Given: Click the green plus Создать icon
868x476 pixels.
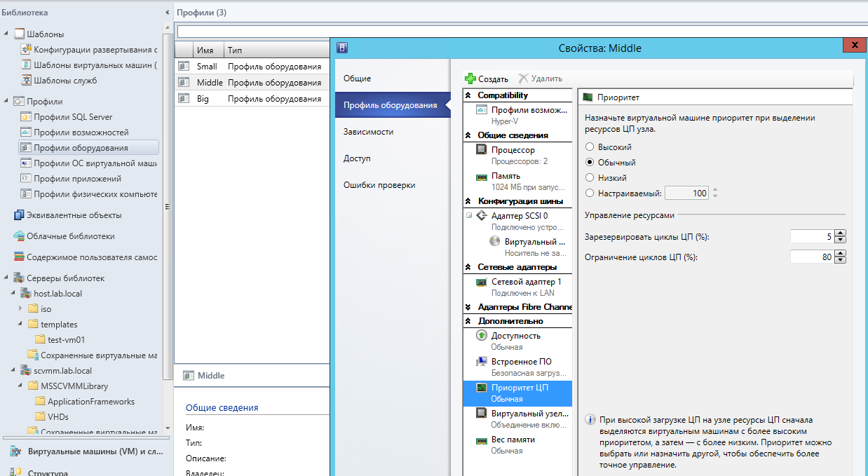Looking at the screenshot, I should tap(470, 79).
